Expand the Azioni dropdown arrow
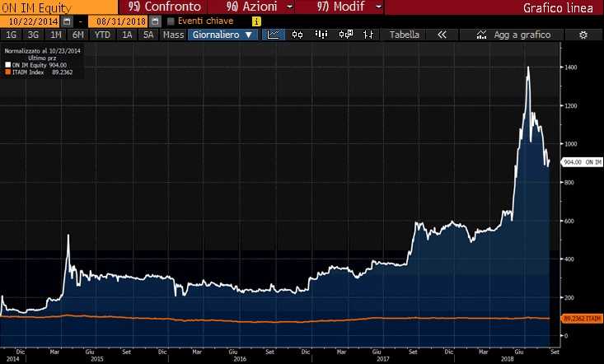The height and width of the screenshot is (364, 604). point(290,7)
